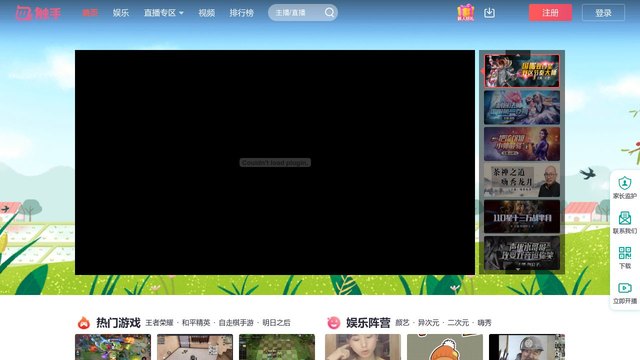Click the down arrow below stream list

coord(518,270)
